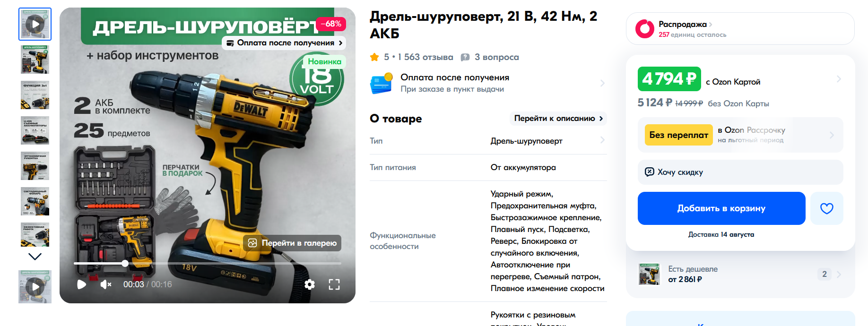
Task: Open the 3 questions chat icon
Action: click(465, 57)
